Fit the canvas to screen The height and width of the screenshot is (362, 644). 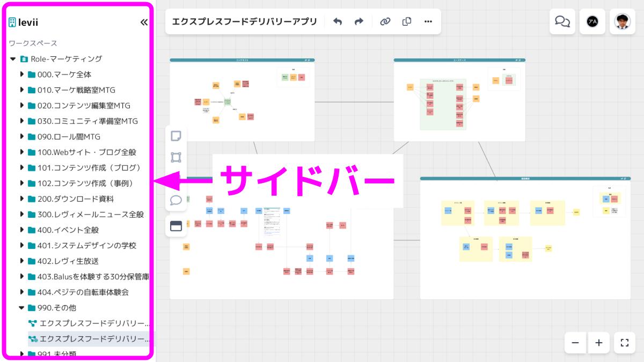625,343
